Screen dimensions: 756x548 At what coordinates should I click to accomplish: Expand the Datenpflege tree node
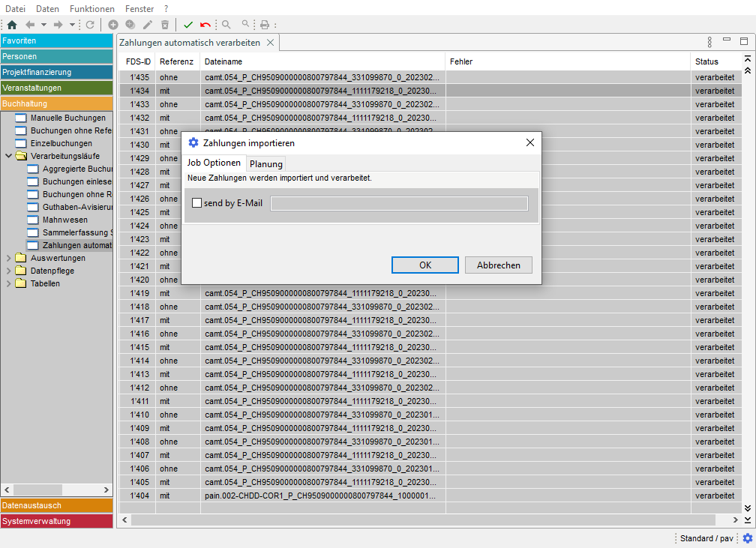9,271
